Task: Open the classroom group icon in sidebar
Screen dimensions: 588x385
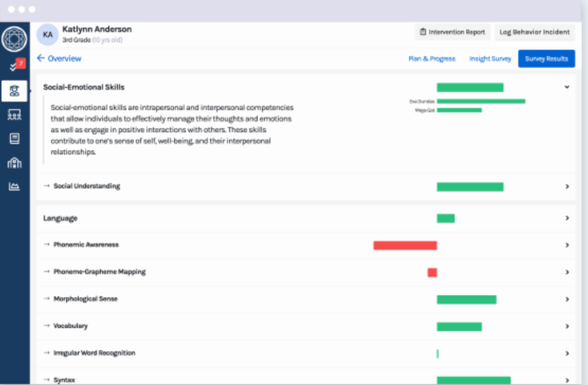Action: click(x=14, y=115)
